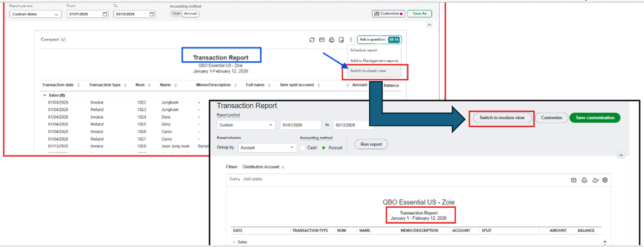Select Schedule report menu item
The image size is (644, 247).
[364, 50]
